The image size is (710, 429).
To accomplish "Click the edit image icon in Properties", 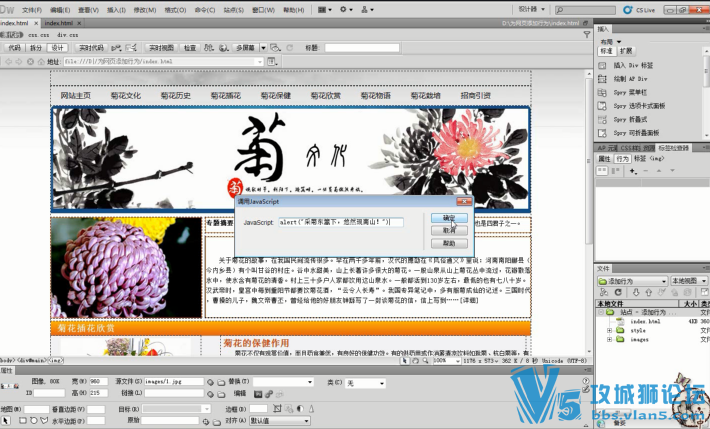I will (x=258, y=394).
